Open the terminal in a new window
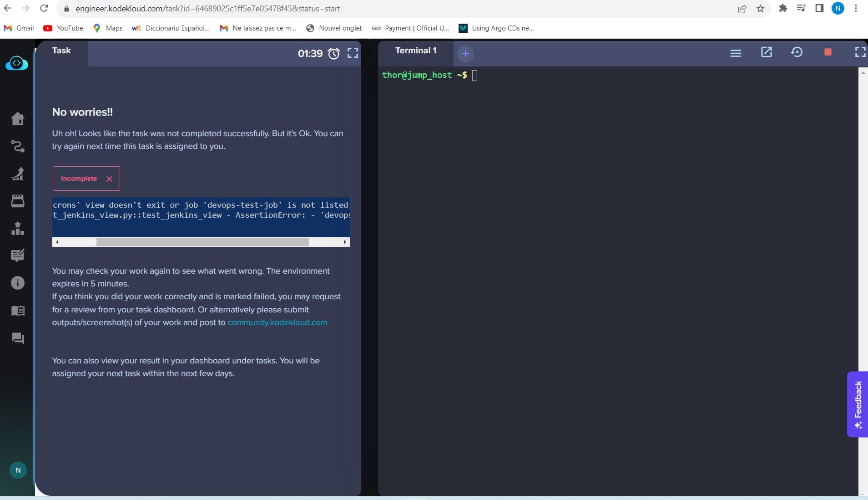868x500 pixels. pos(767,52)
